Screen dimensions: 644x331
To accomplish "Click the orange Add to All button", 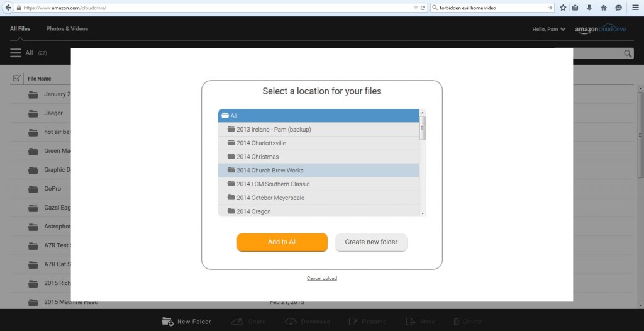I will point(282,242).
